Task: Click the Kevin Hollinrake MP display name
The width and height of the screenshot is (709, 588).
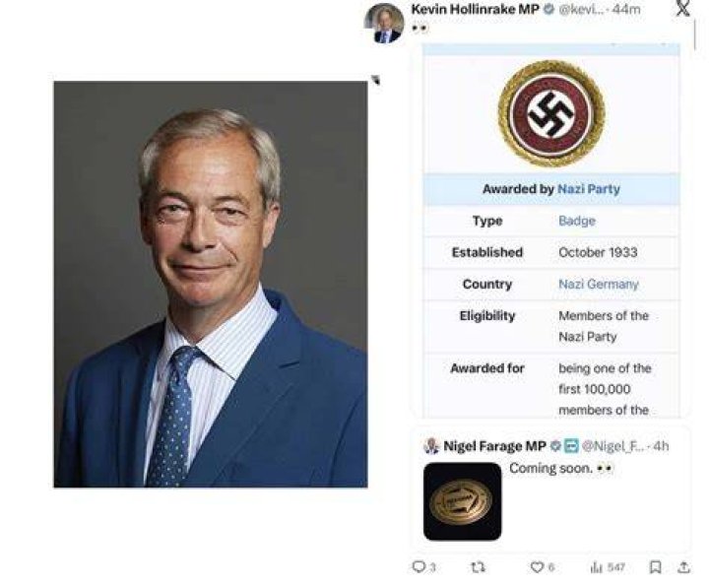Action: [x=475, y=9]
